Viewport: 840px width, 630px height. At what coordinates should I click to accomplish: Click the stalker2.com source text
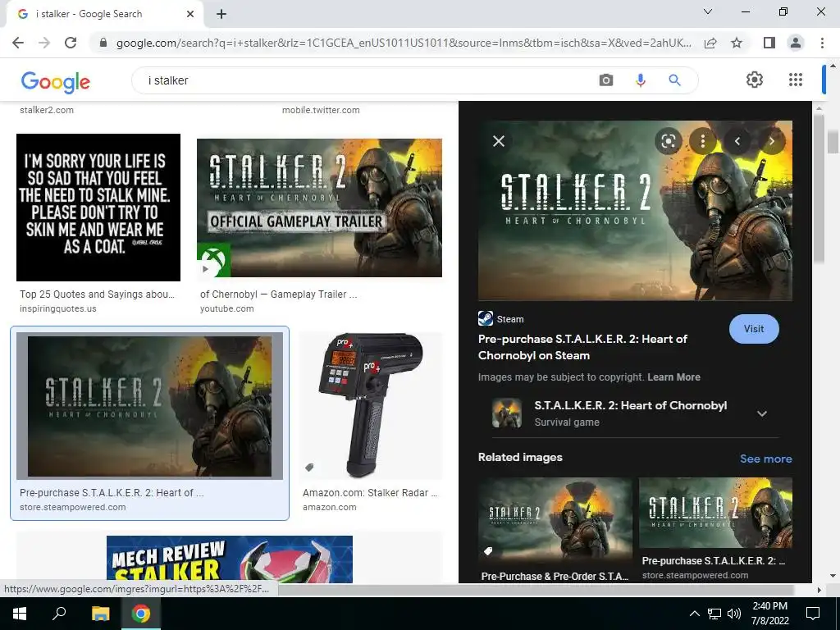point(47,110)
